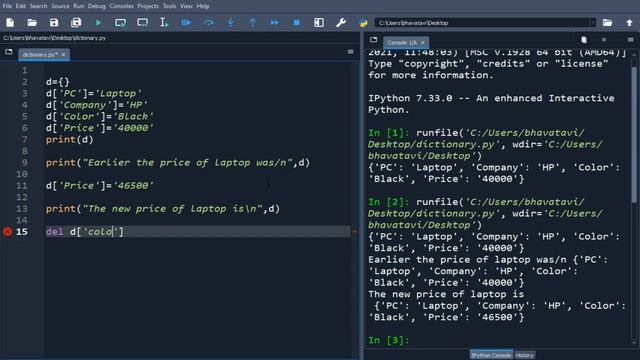Place cursor on del d['colo'] line
The width and height of the screenshot is (640, 360).
(x=84, y=232)
